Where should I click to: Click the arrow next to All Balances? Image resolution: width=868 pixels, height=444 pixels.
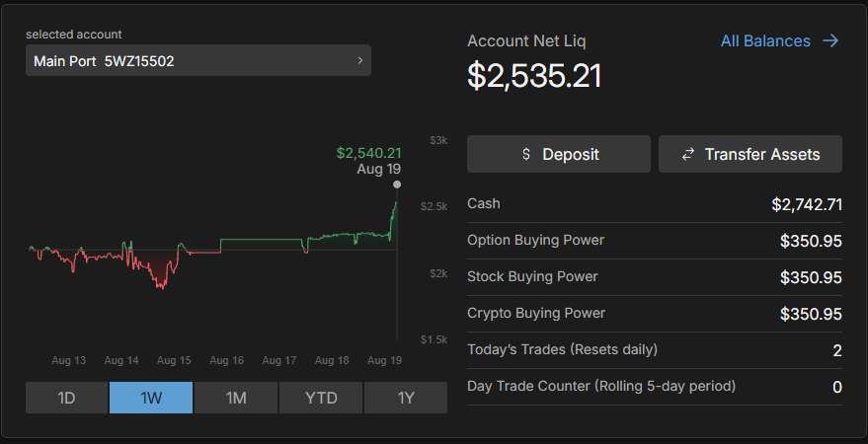click(830, 41)
